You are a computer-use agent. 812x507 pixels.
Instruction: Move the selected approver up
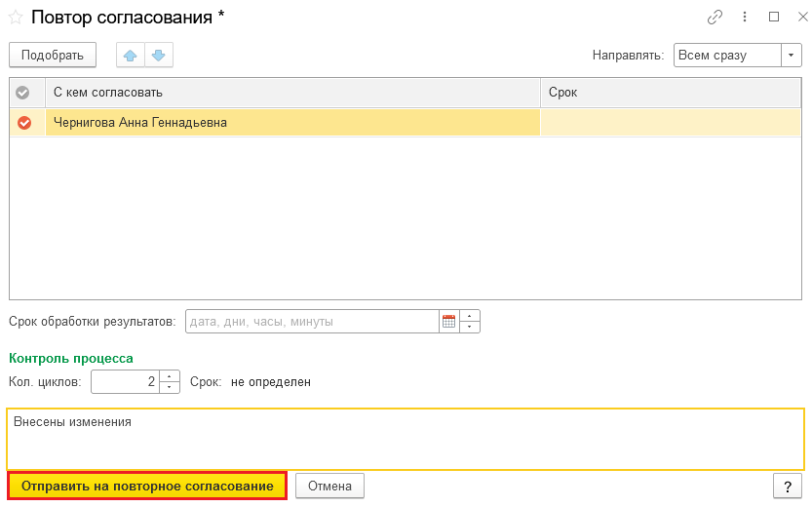[x=130, y=56]
